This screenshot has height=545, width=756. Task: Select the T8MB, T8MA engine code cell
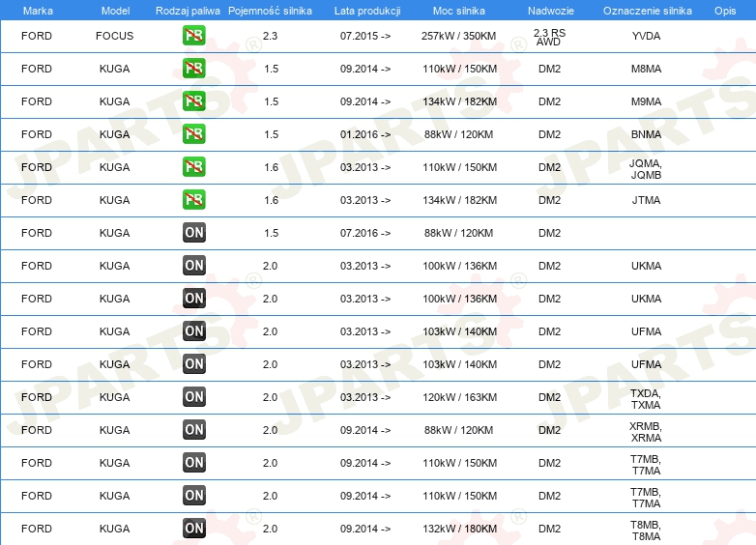click(646, 531)
